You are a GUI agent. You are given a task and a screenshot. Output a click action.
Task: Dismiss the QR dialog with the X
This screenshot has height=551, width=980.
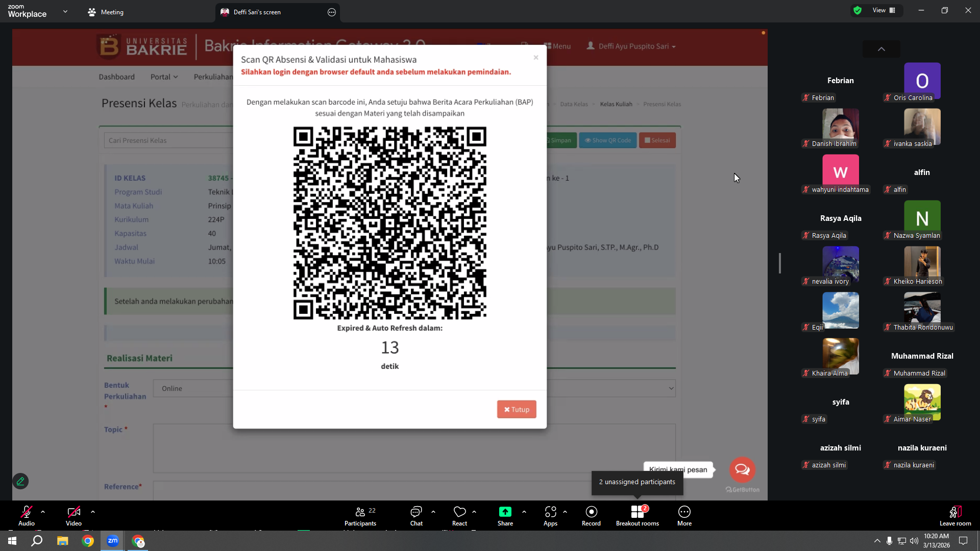(536, 57)
